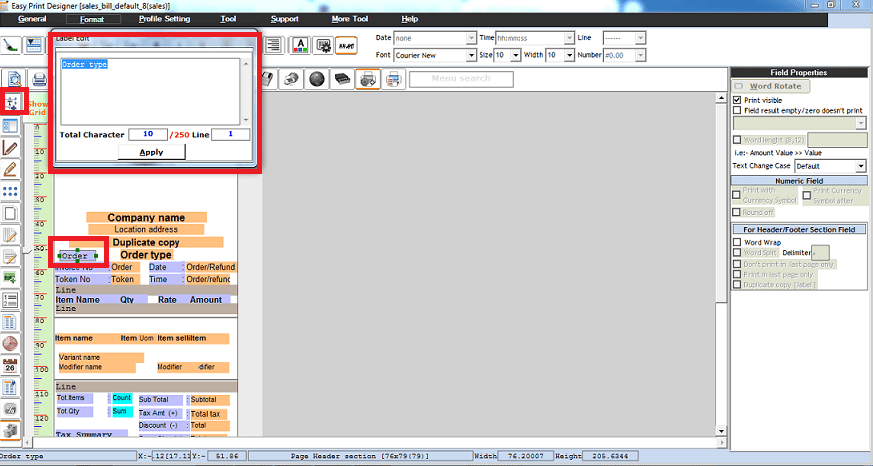Enable the Round off checkbox
Screen dimensions: 873x466
[737, 212]
